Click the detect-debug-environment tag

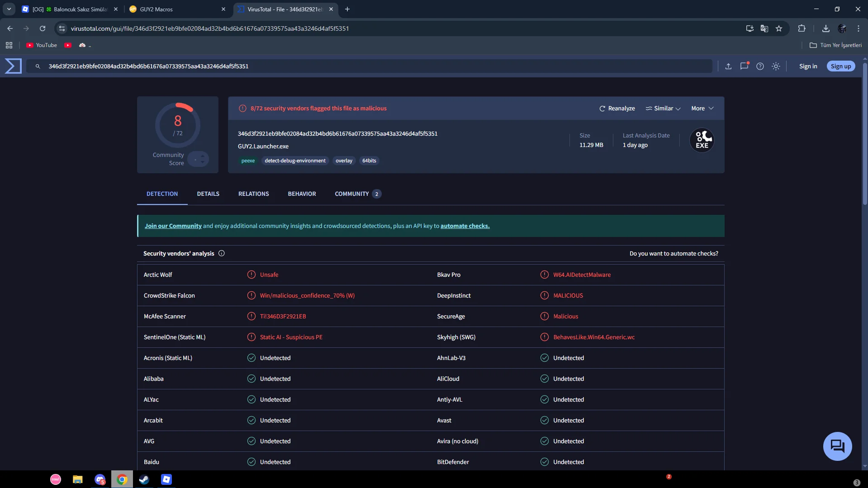pos(295,161)
